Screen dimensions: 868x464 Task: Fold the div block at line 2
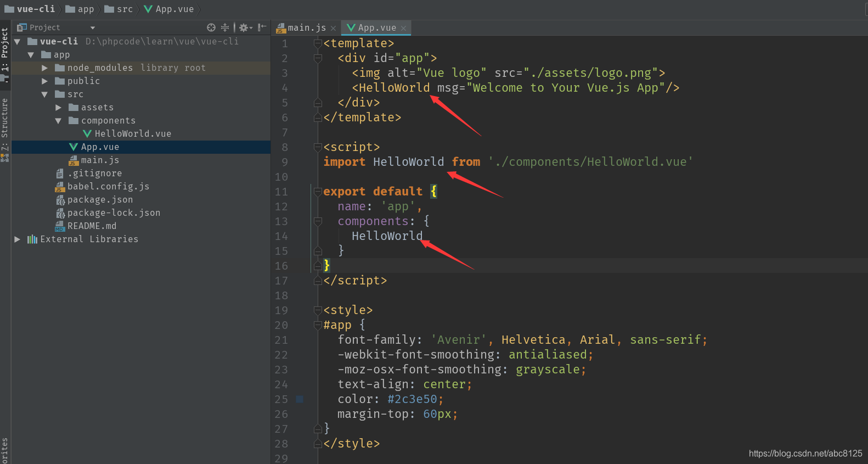pos(318,58)
